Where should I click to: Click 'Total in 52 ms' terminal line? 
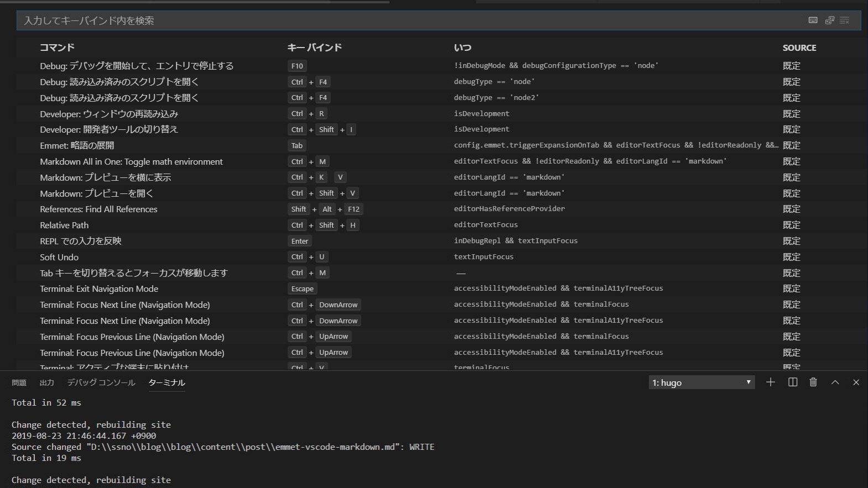pos(46,402)
